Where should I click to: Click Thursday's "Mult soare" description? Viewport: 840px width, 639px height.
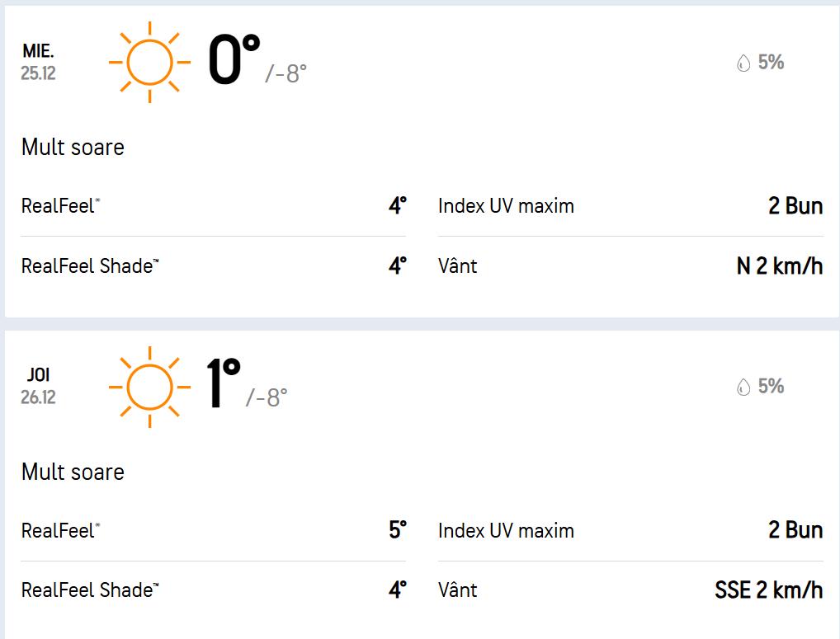73,472
